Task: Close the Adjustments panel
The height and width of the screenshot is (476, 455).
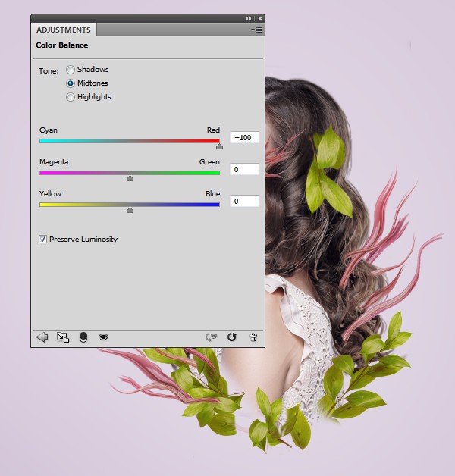Action: [260, 18]
